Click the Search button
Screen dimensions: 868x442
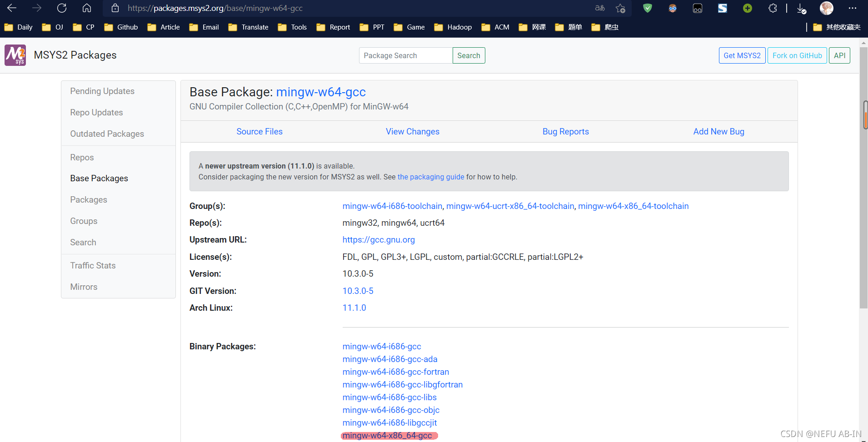tap(469, 55)
